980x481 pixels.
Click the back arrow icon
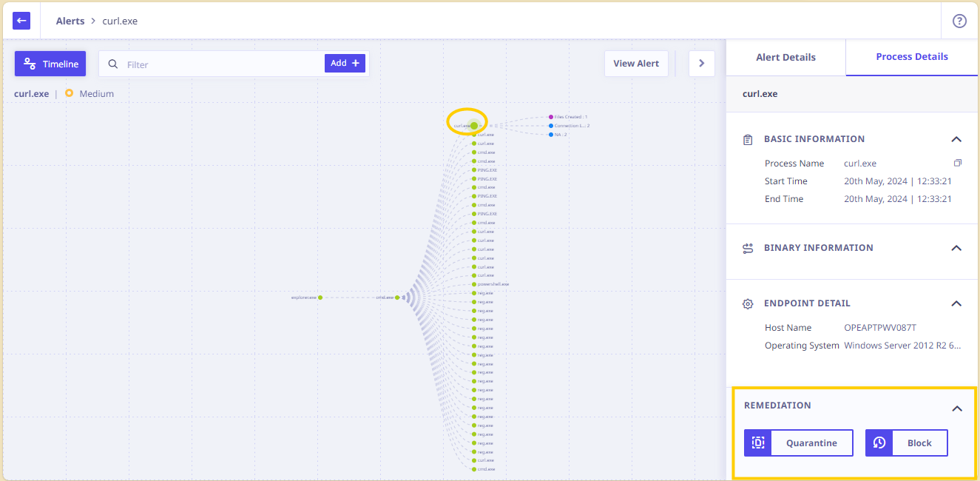click(21, 21)
